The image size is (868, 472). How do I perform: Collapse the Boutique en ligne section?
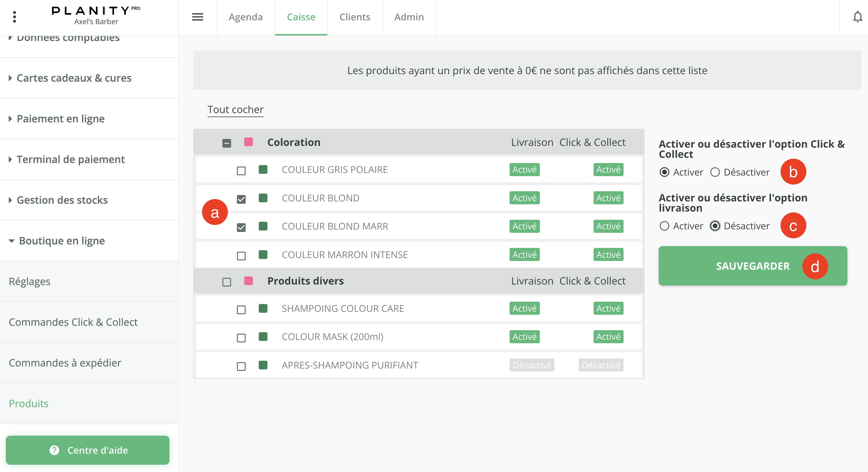[x=62, y=241]
